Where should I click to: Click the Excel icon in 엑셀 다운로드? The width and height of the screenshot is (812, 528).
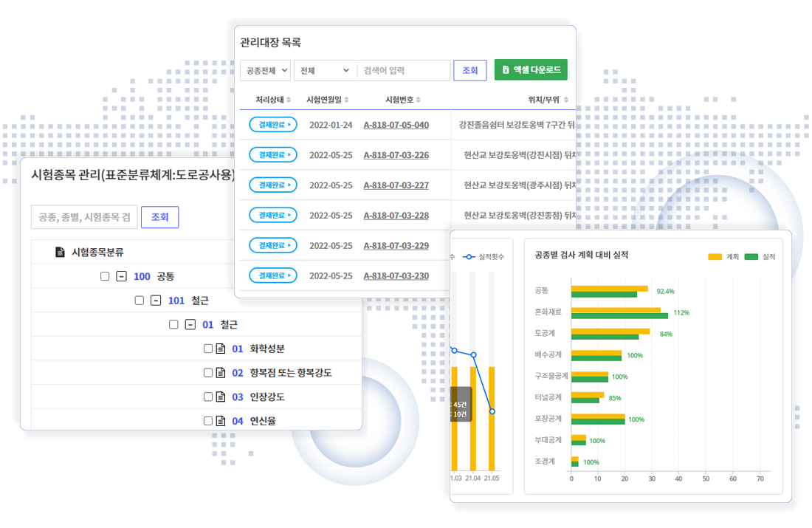(506, 70)
